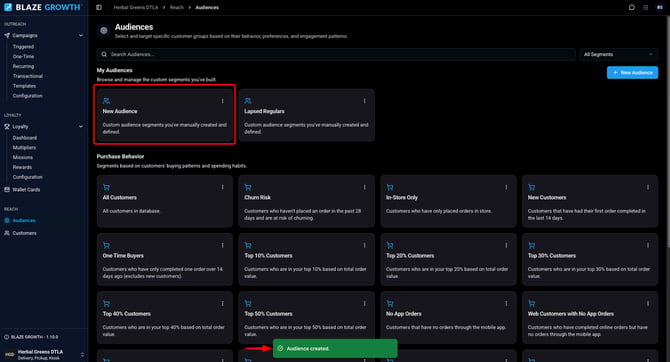Open Loyalty Rewards
Viewport: 670px width, 362px height.
pos(22,167)
